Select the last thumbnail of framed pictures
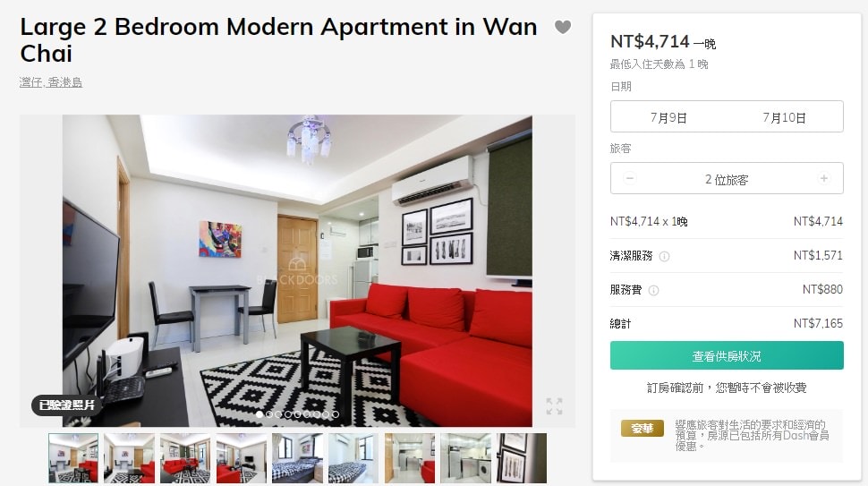 (522, 458)
